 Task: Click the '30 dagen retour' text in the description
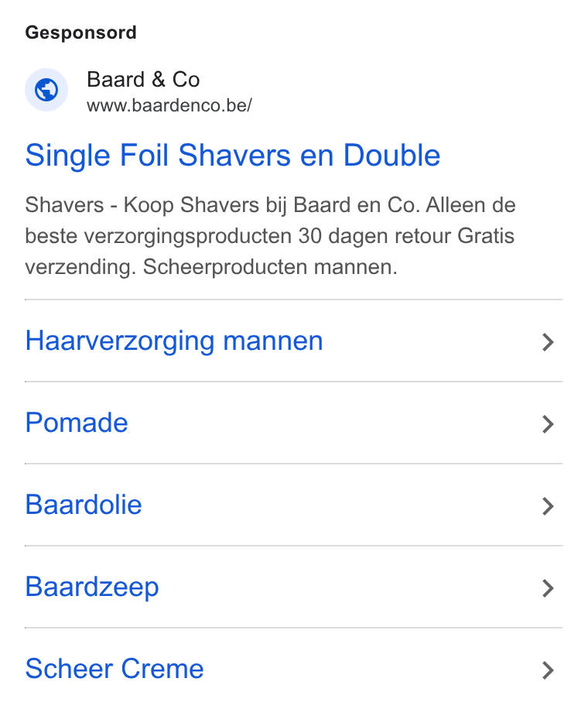click(374, 236)
